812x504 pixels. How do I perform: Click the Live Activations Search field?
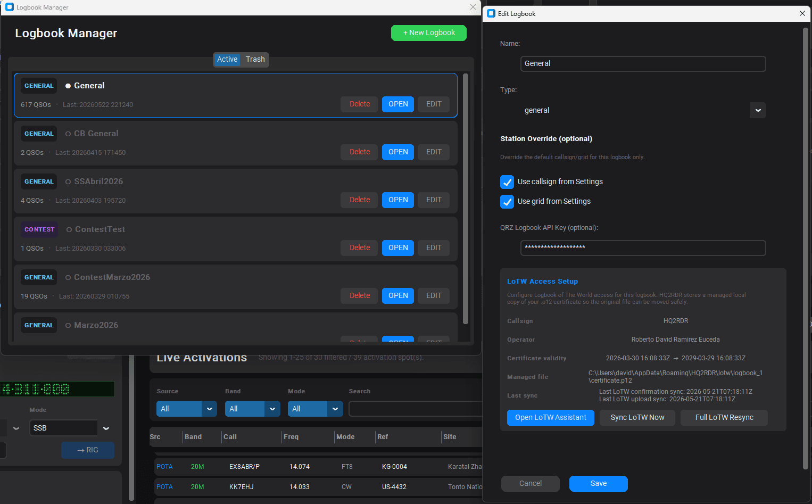[416, 409]
